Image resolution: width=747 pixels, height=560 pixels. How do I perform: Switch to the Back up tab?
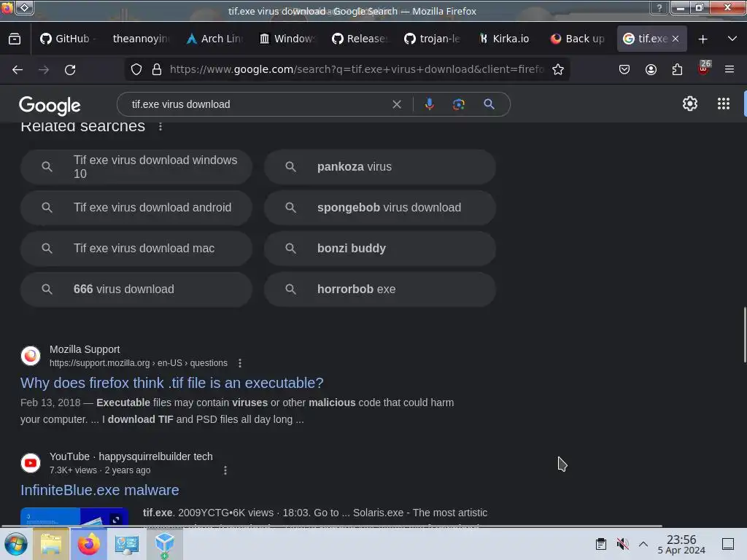578,39
